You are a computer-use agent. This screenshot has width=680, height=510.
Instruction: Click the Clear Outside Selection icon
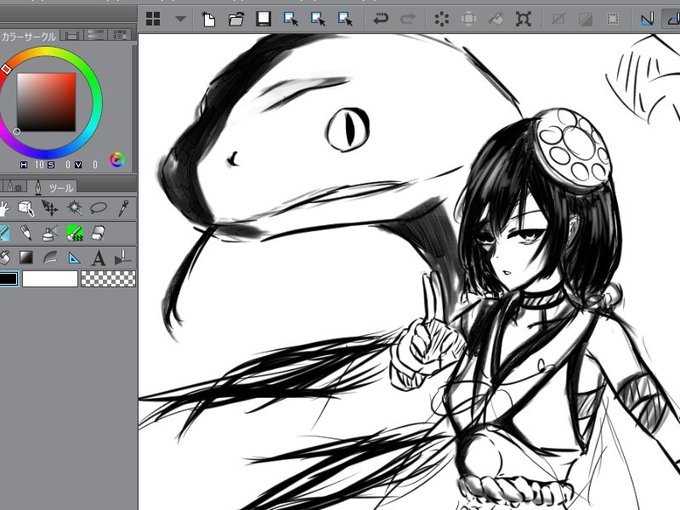[x=469, y=19]
